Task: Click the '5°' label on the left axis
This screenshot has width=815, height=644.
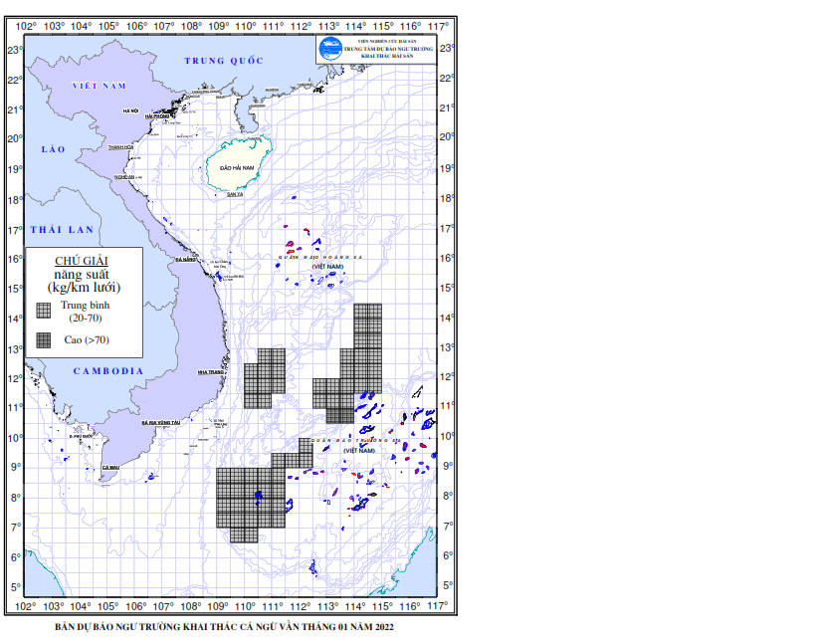Action: pos(16,587)
